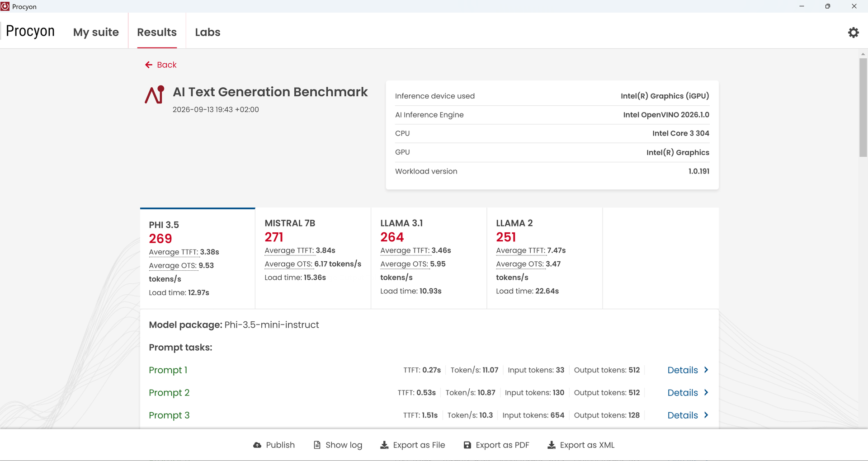Open the settings gear icon

(x=853, y=32)
